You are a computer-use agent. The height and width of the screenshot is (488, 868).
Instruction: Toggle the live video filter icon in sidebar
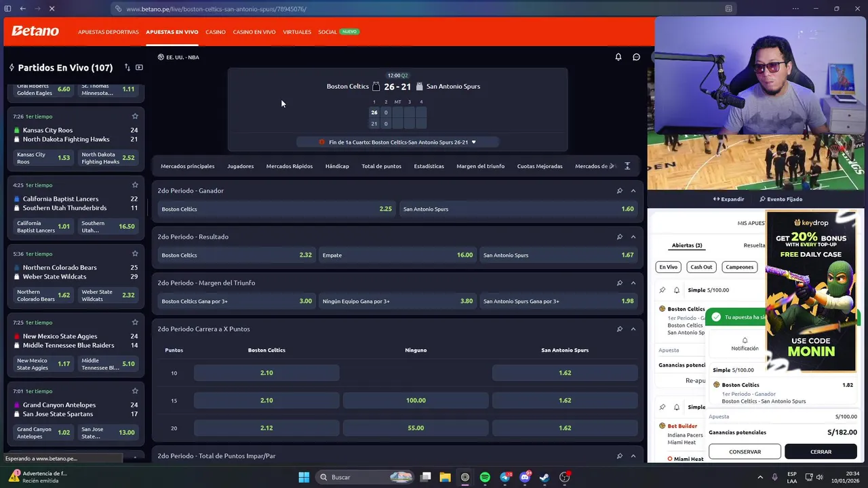coord(139,68)
